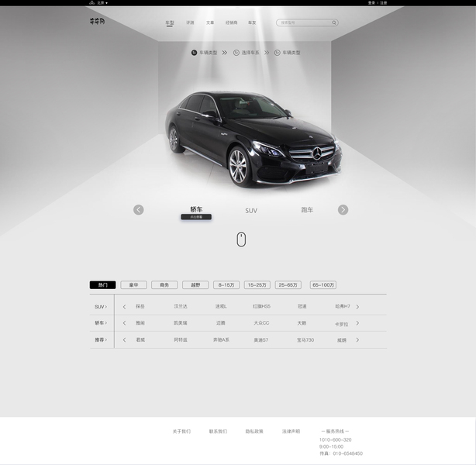Open the 车友 navigation tab
Image resolution: width=476 pixels, height=465 pixels.
[252, 22]
